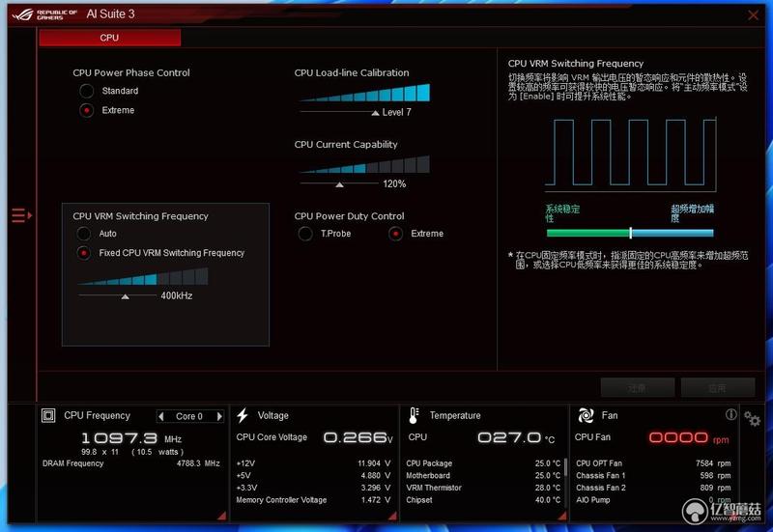Click the CPU Power Duty Control heading
773x532 pixels.
coord(349,216)
